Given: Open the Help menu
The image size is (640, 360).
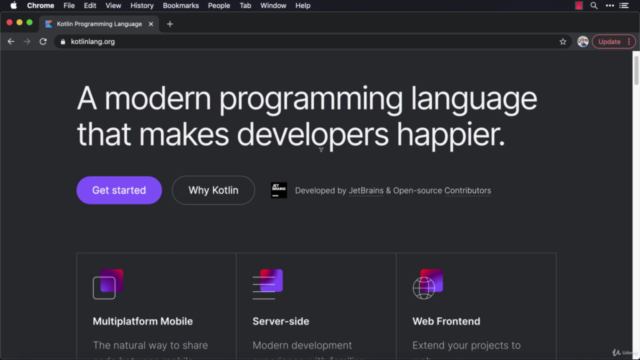Looking at the screenshot, I should coord(303,6).
